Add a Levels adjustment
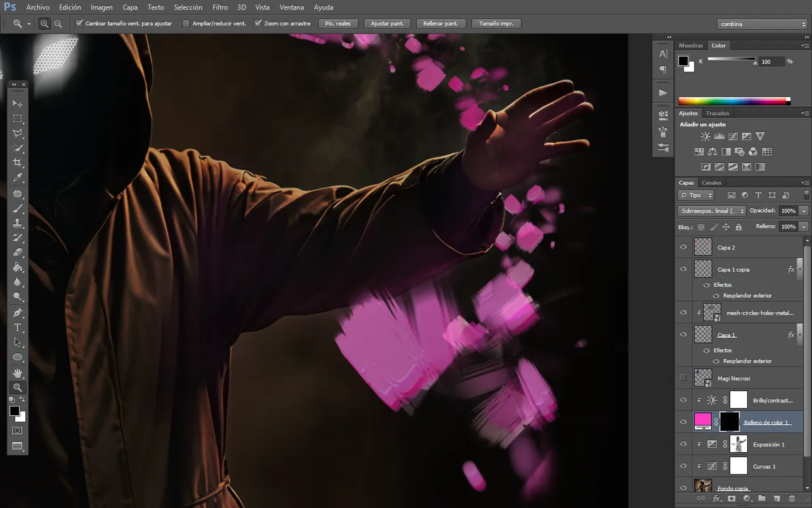This screenshot has height=508, width=812. (x=719, y=136)
